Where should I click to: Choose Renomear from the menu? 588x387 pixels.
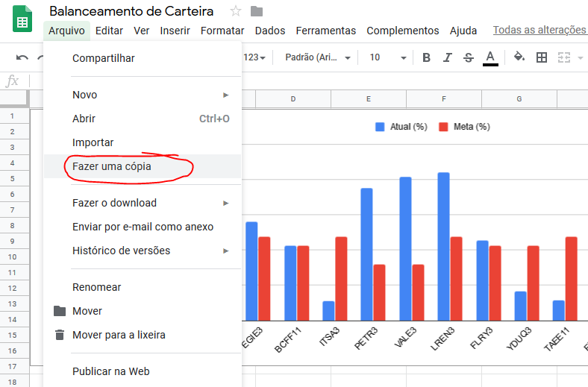tap(143, 287)
